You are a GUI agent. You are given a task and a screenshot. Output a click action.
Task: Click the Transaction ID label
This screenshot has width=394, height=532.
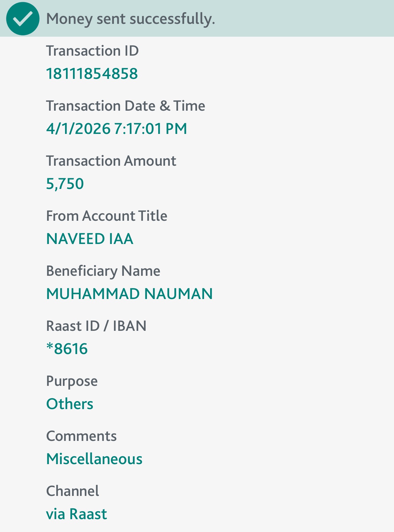point(92,51)
